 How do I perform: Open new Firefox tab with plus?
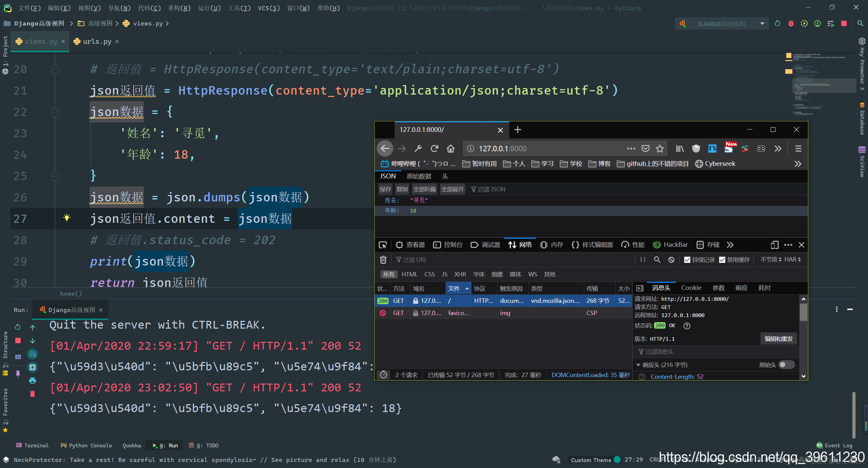(517, 130)
